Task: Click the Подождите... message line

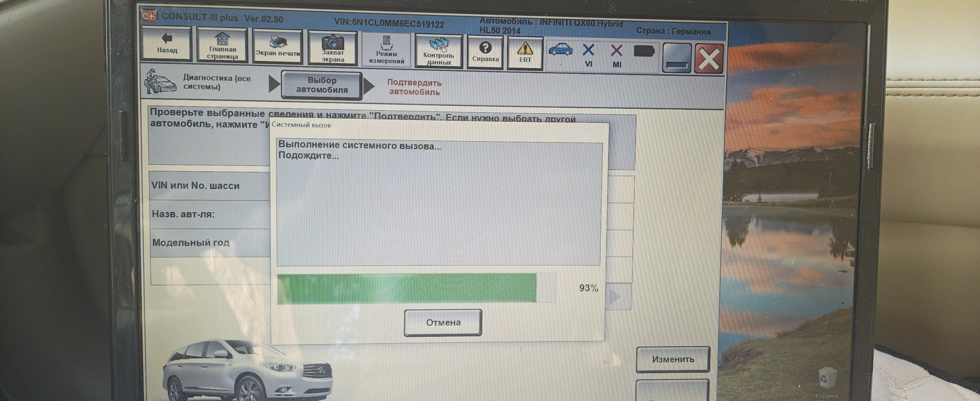Action: tap(308, 156)
